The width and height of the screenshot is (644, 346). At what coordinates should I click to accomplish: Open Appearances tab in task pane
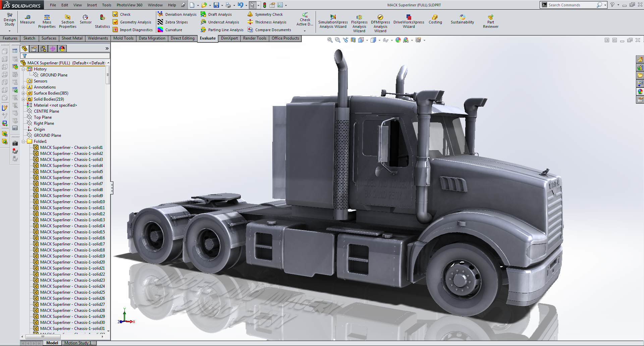coord(640,92)
